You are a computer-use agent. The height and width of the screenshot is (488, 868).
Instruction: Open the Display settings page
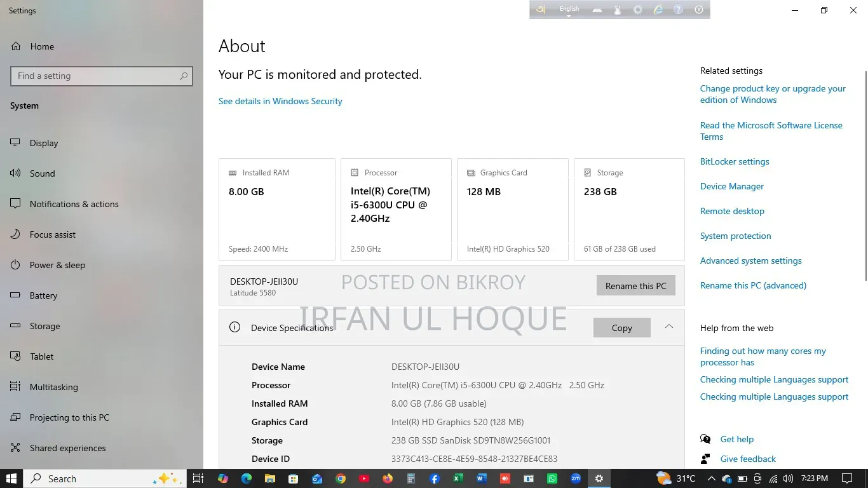(x=102, y=143)
